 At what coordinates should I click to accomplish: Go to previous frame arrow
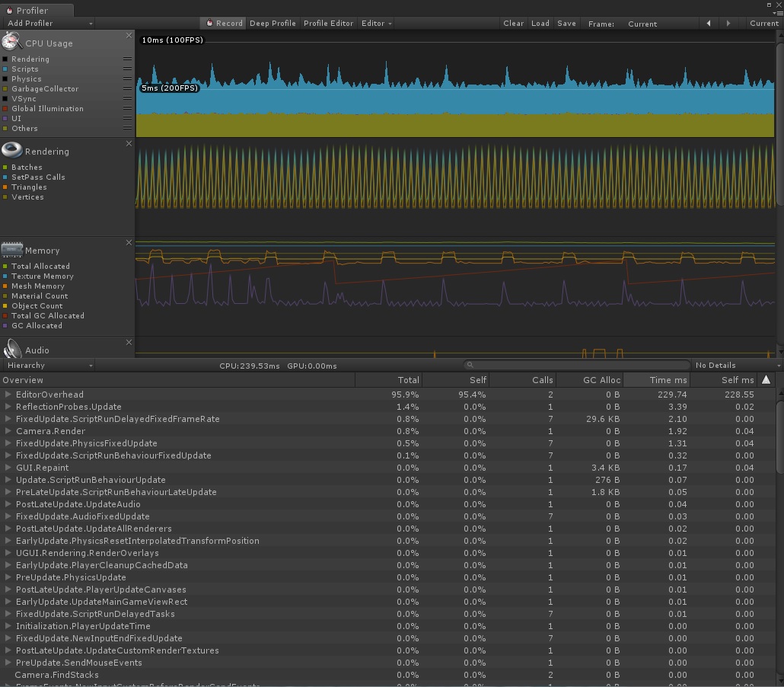click(709, 24)
